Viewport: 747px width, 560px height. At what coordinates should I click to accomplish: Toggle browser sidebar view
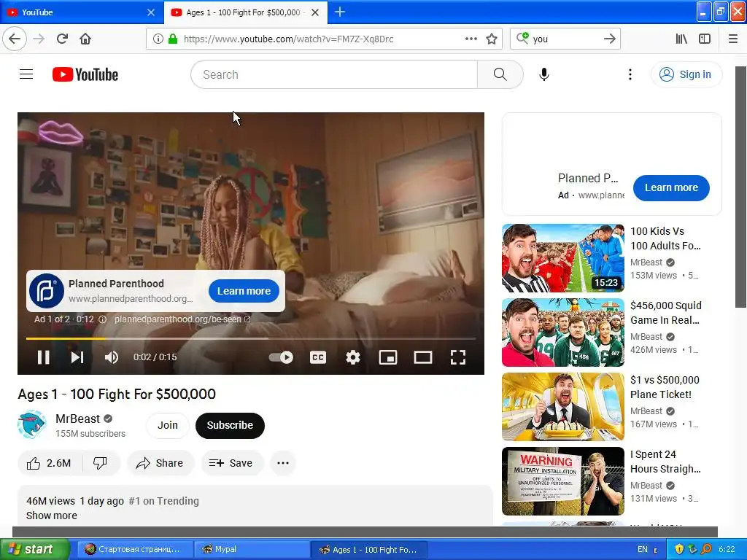pyautogui.click(x=705, y=39)
